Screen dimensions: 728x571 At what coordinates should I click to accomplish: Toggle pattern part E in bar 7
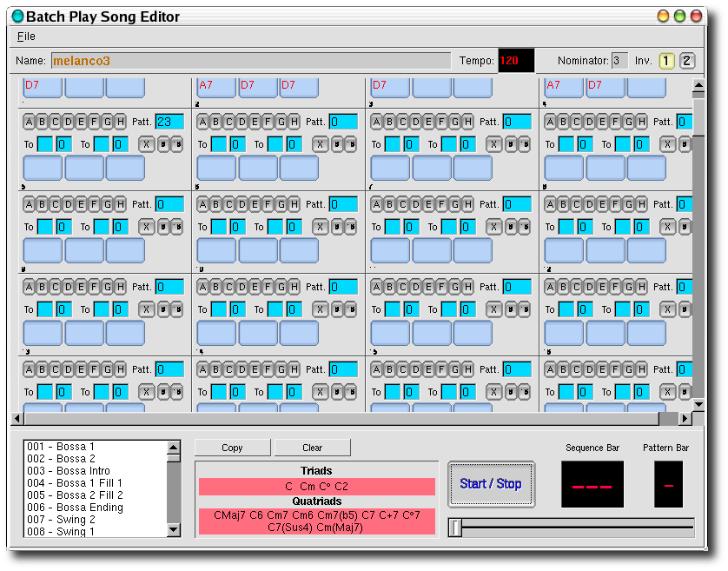point(428,123)
